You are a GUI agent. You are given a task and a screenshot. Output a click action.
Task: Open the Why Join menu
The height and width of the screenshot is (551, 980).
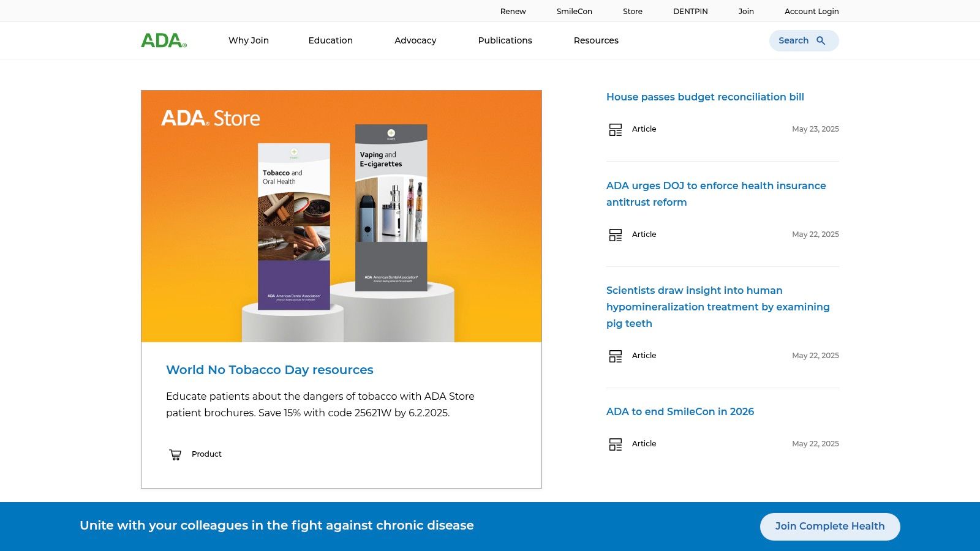tap(249, 40)
